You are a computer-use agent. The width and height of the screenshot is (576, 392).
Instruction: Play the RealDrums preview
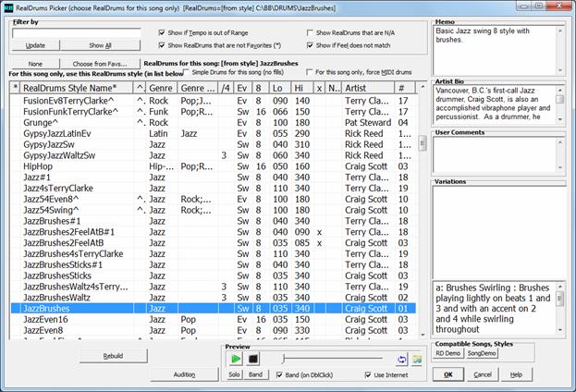pyautogui.click(x=236, y=359)
